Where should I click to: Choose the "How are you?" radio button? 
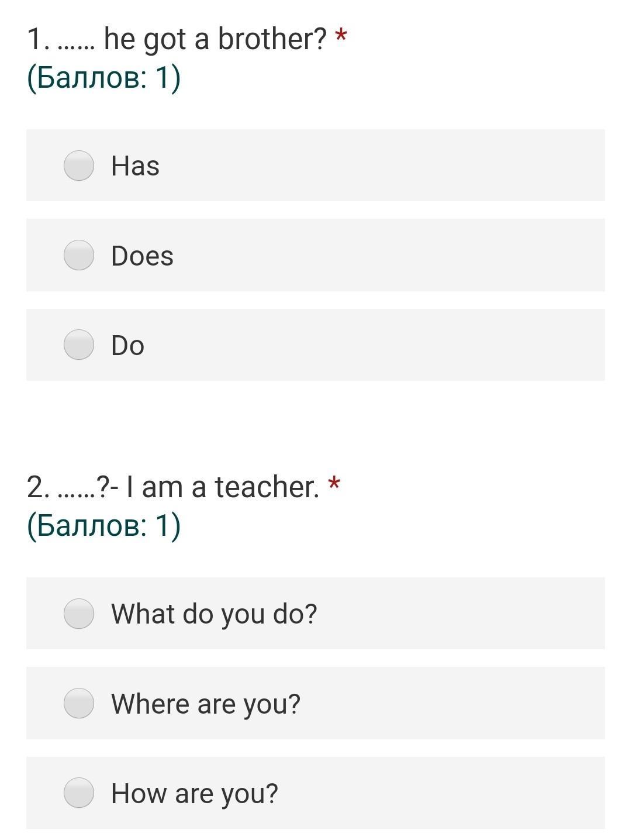click(79, 793)
